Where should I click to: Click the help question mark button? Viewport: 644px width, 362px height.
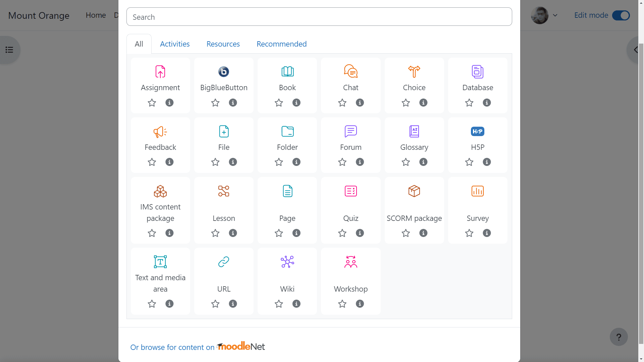pos(619,337)
